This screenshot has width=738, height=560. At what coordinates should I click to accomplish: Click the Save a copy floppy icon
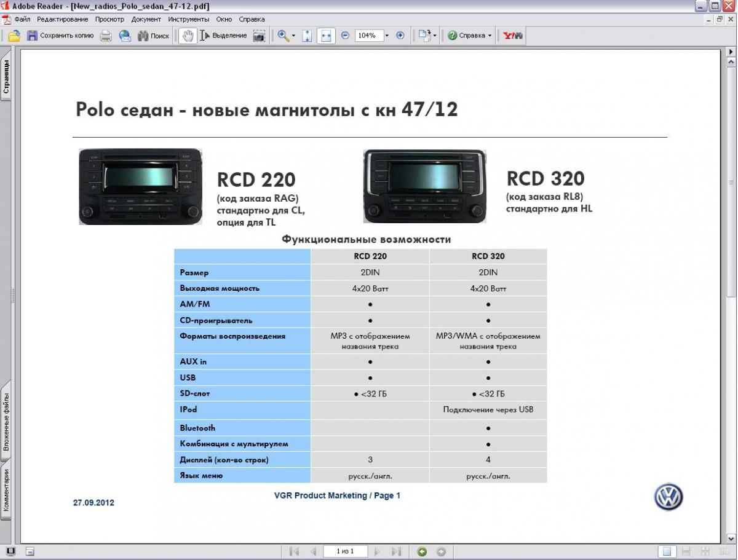[x=32, y=36]
